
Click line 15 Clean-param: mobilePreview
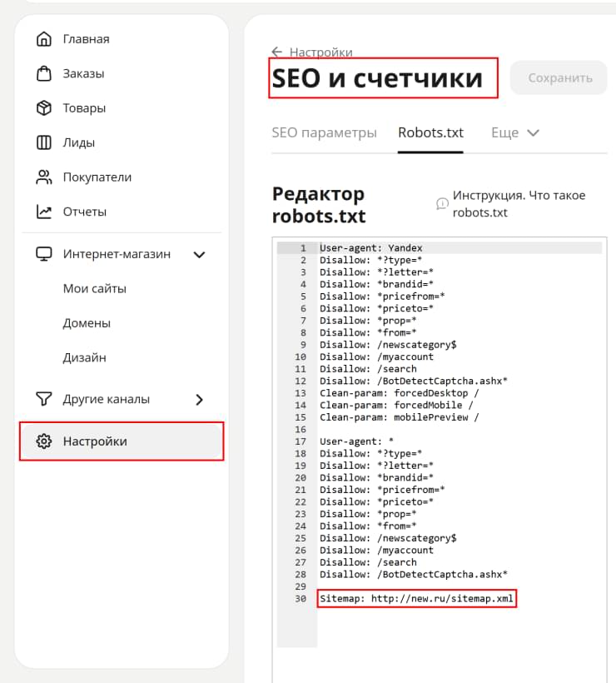coord(400,417)
